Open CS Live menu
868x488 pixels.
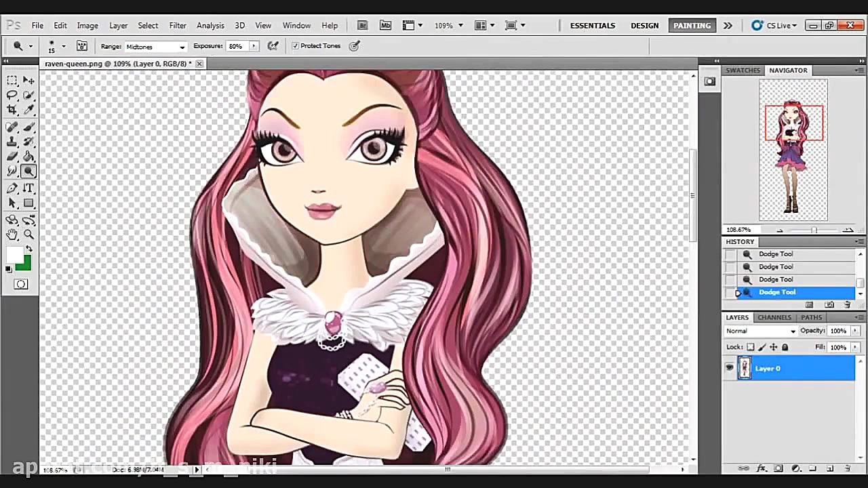[774, 25]
